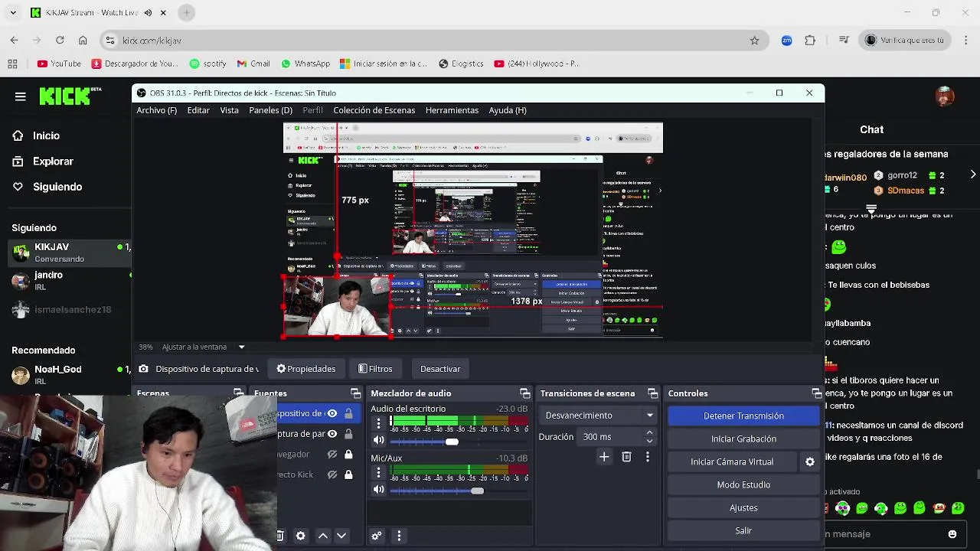The image size is (980, 551).
Task: Pop out Fuentes dock
Action: click(x=355, y=393)
